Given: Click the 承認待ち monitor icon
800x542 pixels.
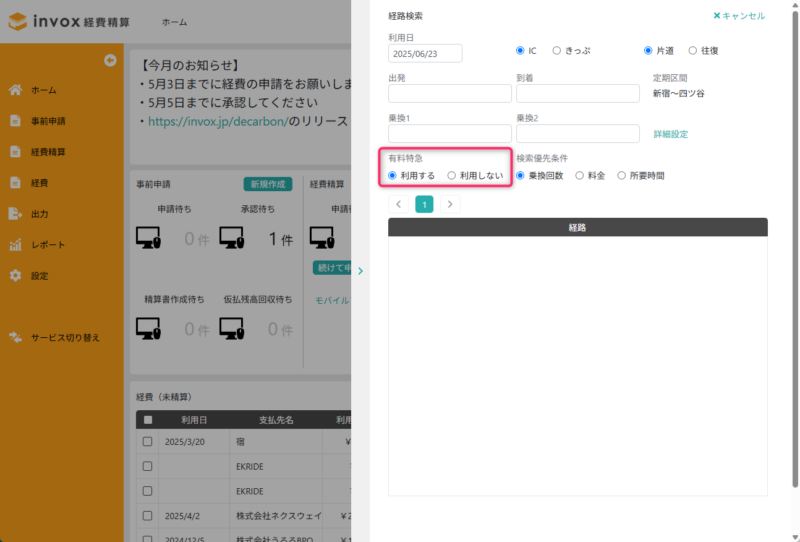Looking at the screenshot, I should (232, 238).
